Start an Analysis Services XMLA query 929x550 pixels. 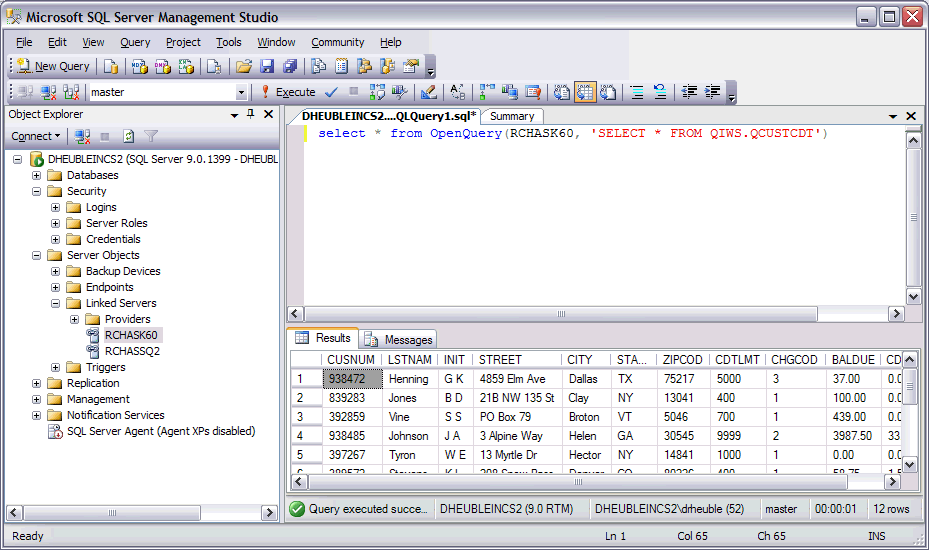(x=186, y=66)
